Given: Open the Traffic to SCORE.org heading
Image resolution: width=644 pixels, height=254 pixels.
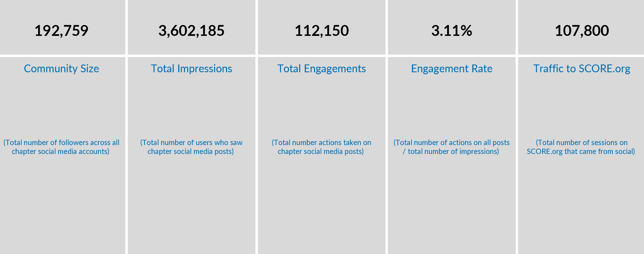Looking at the screenshot, I should (x=582, y=69).
